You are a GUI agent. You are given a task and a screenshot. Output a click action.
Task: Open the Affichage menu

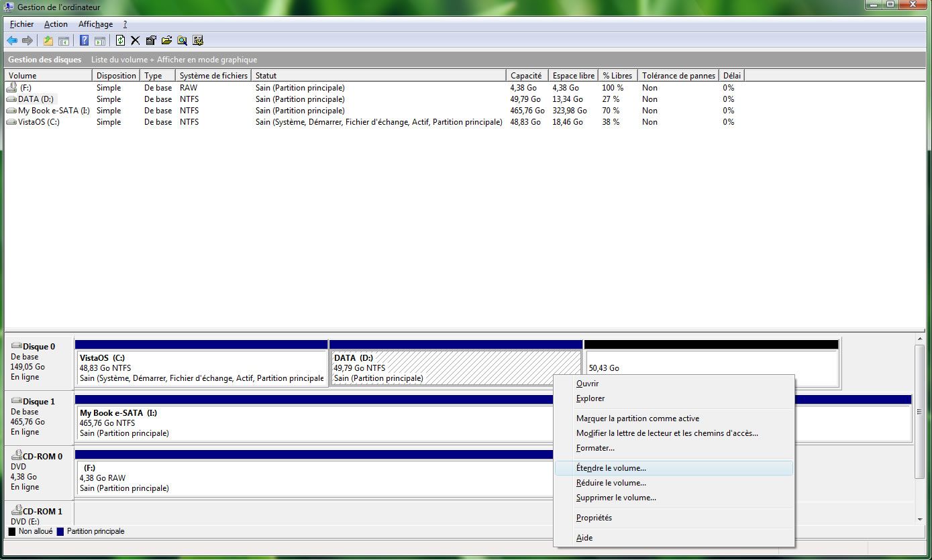pos(95,24)
